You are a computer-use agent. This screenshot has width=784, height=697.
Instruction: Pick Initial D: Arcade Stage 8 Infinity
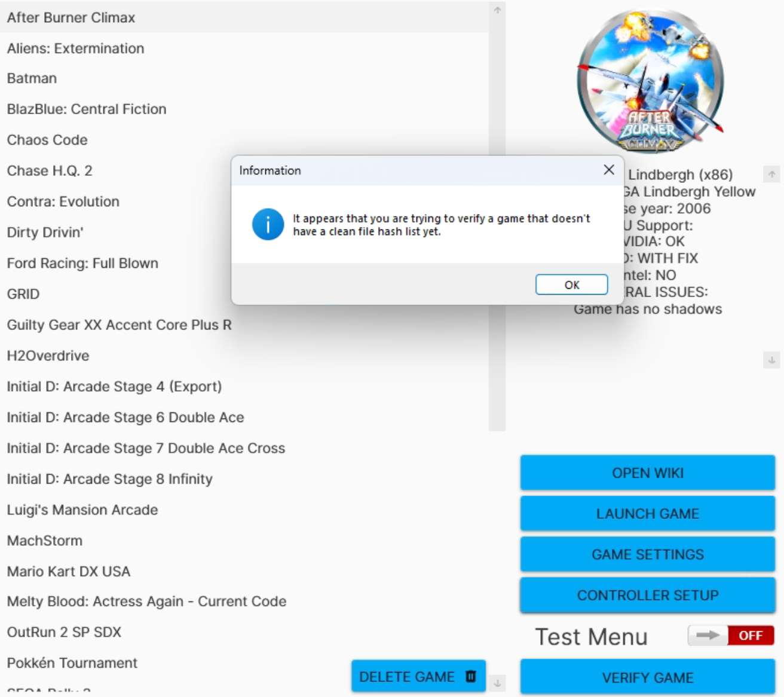click(110, 479)
